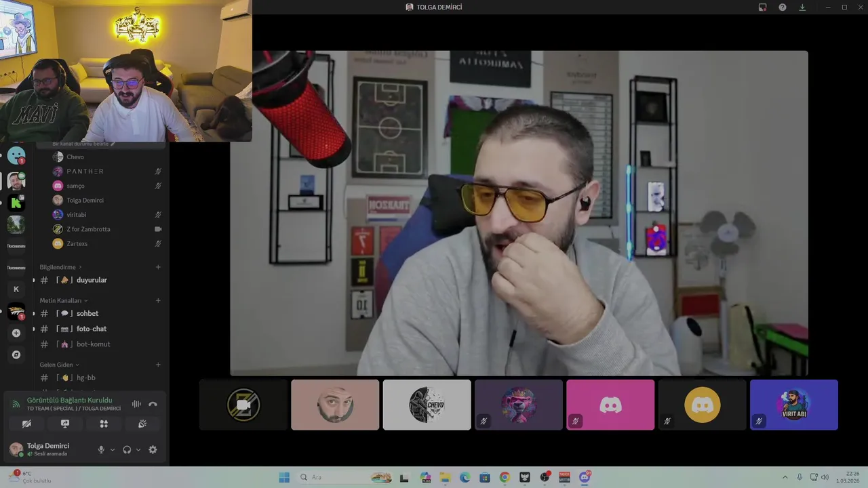
Task: Open activities launcher button
Action: coord(104,424)
